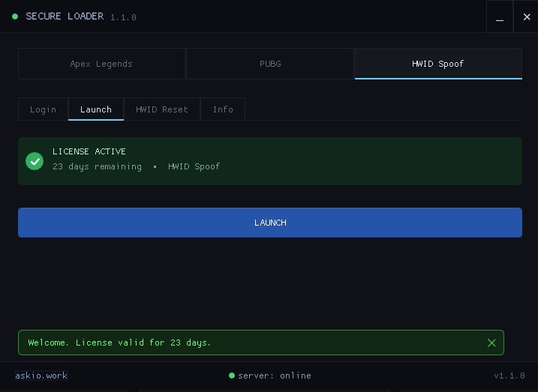Image resolution: width=538 pixels, height=392 pixels.
Task: Select the HWID Spoof product tab
Action: 438,64
